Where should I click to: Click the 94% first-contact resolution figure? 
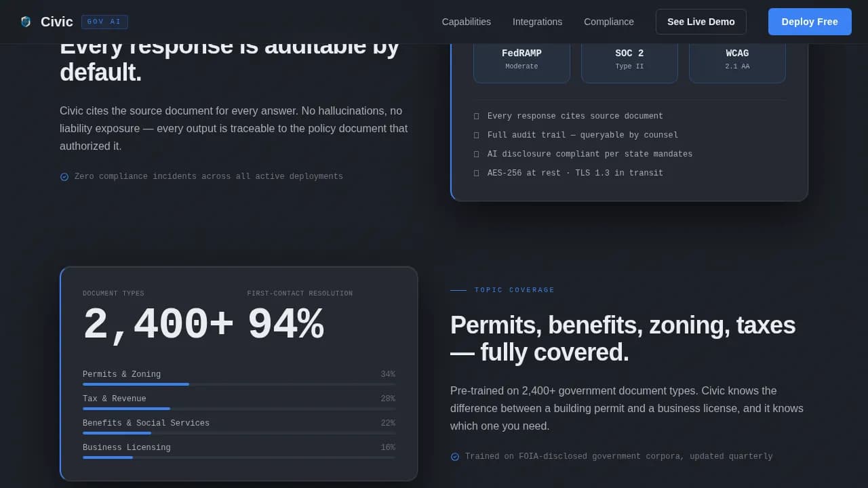click(x=285, y=325)
